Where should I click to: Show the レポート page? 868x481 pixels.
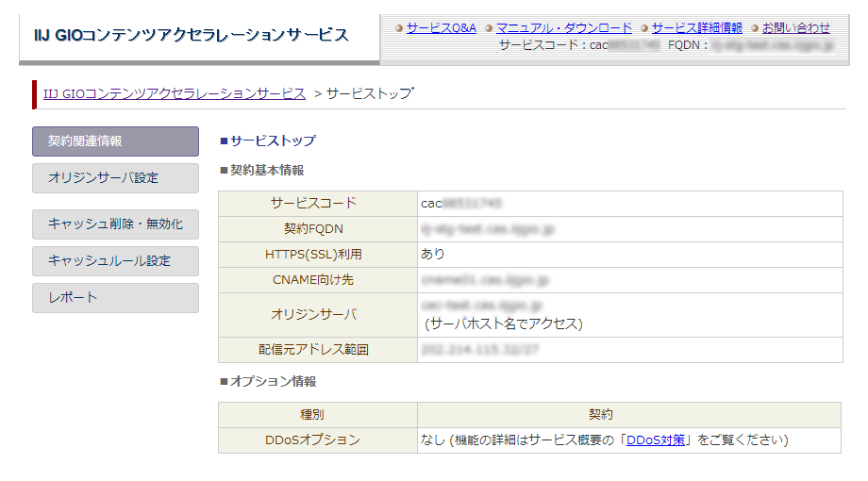[115, 298]
